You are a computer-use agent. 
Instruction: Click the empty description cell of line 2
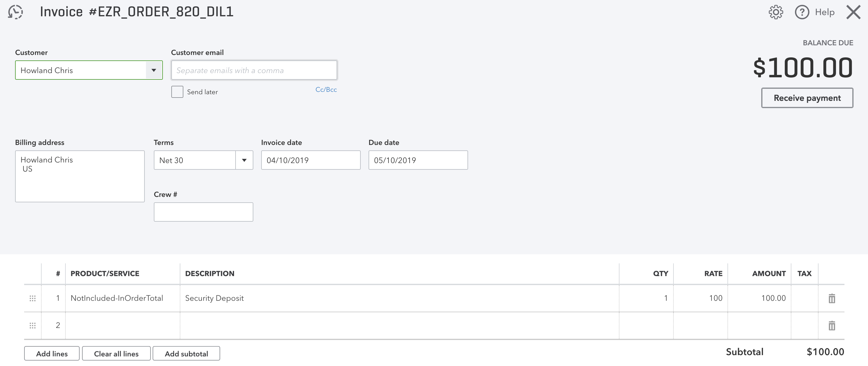click(400, 326)
